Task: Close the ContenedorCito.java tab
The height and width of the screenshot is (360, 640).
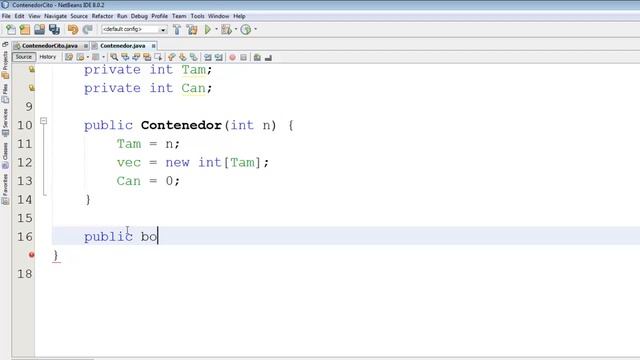Action: pyautogui.click(x=86, y=46)
